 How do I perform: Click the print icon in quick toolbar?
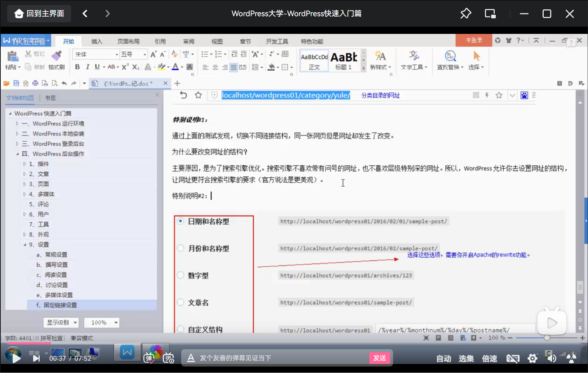pos(35,84)
